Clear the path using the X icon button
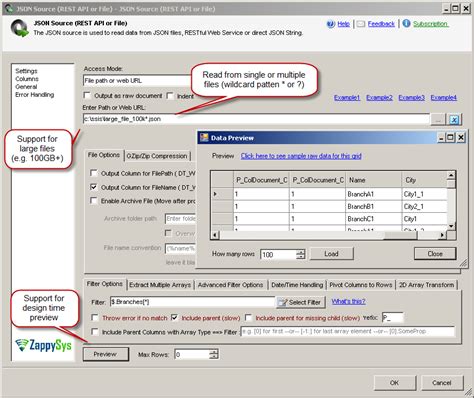 (x=454, y=120)
